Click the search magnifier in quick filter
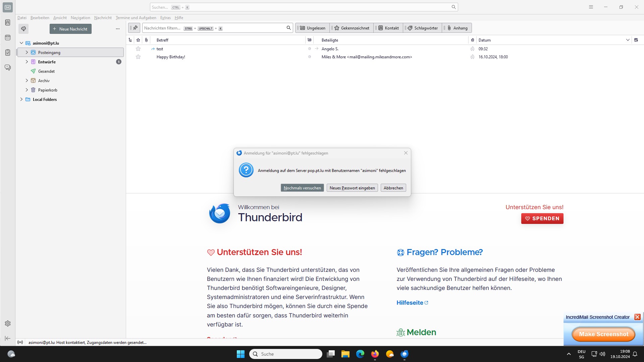This screenshot has height=362, width=644. pos(288,28)
